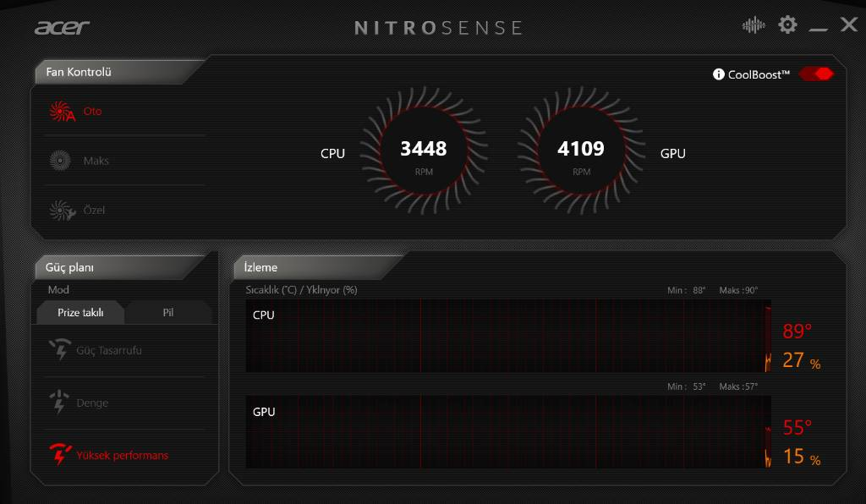Click the Maks label
Screen dimensions: 866x504
click(x=96, y=161)
